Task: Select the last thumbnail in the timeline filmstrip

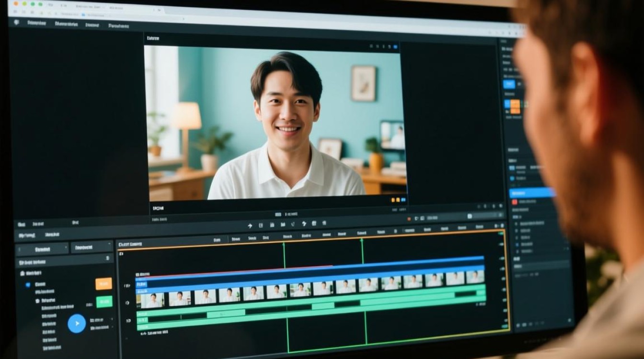Action: click(475, 277)
